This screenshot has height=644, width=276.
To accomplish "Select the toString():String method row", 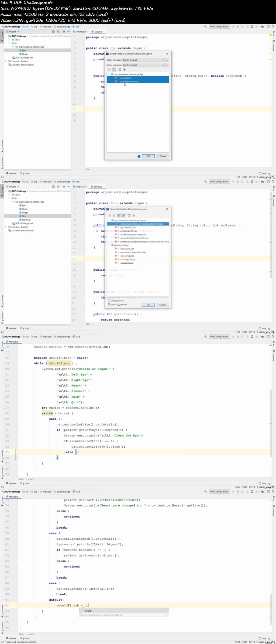I will tap(138, 259).
